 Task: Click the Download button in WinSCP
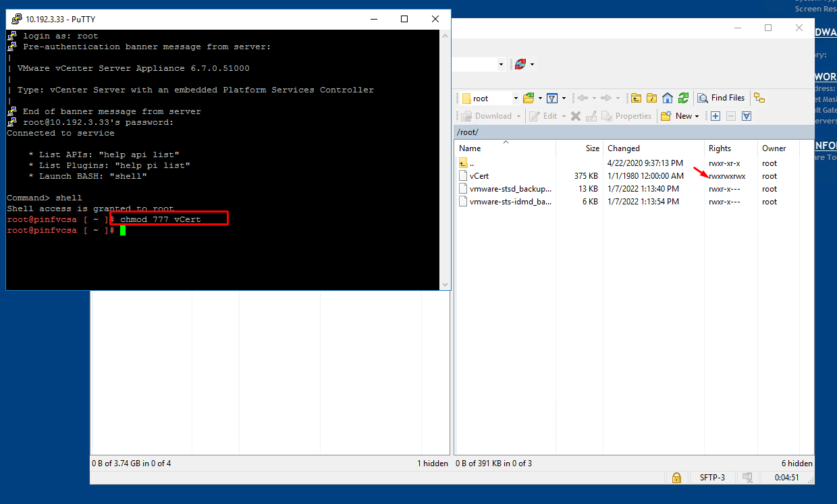click(x=487, y=116)
